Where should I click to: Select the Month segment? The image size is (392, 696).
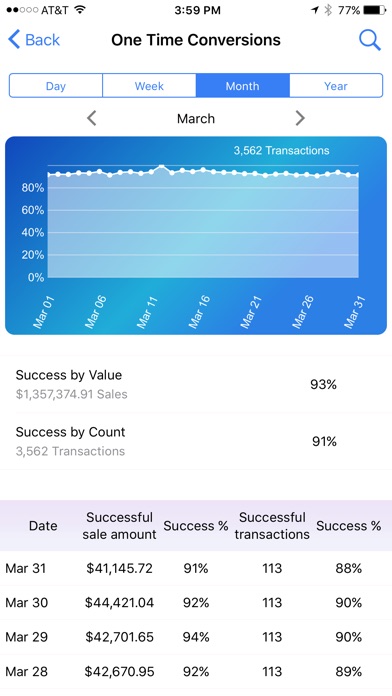point(243,86)
